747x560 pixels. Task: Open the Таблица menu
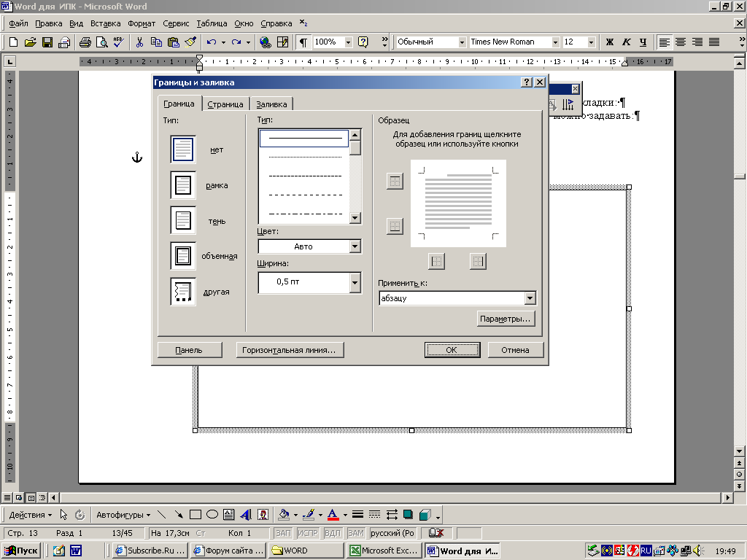(x=212, y=23)
